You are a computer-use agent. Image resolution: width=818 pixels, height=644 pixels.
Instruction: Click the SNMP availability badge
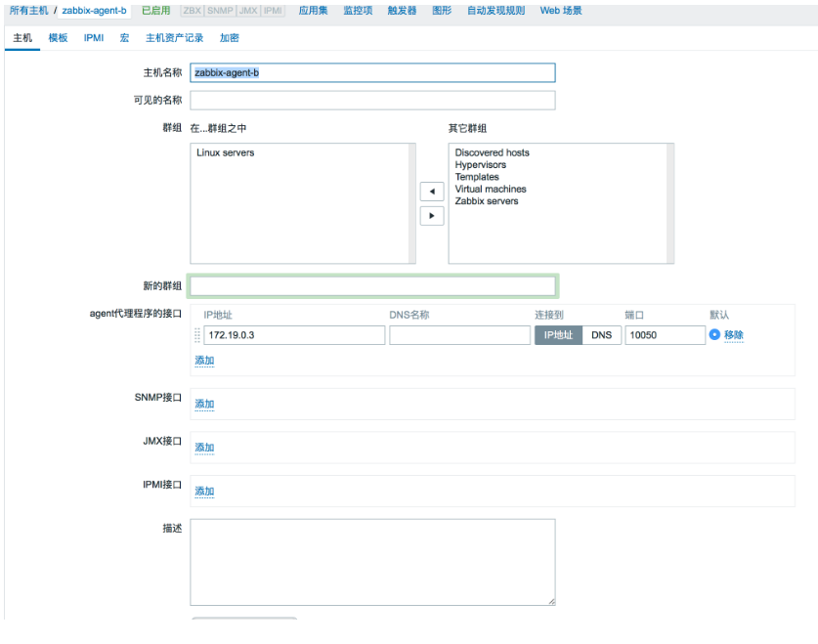(220, 11)
